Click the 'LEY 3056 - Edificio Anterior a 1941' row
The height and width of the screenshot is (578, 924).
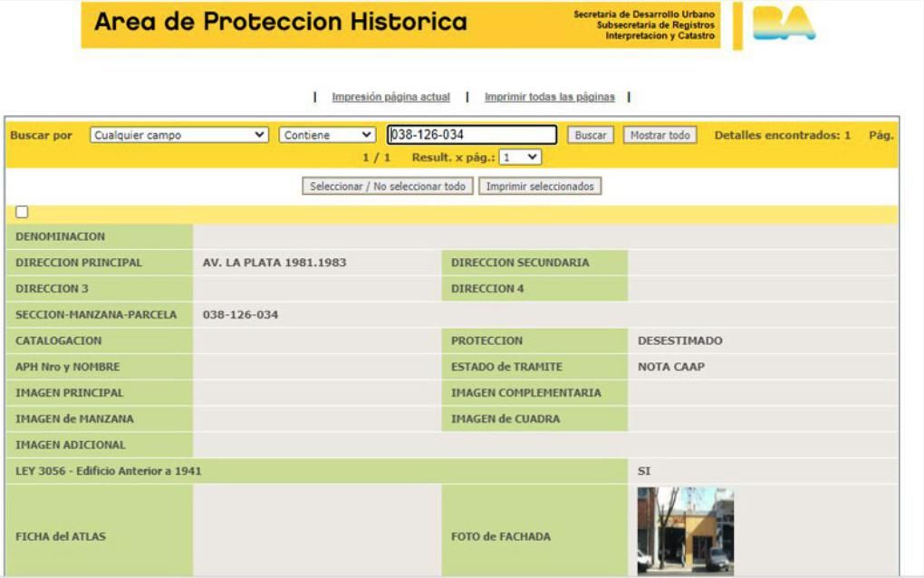(453, 471)
